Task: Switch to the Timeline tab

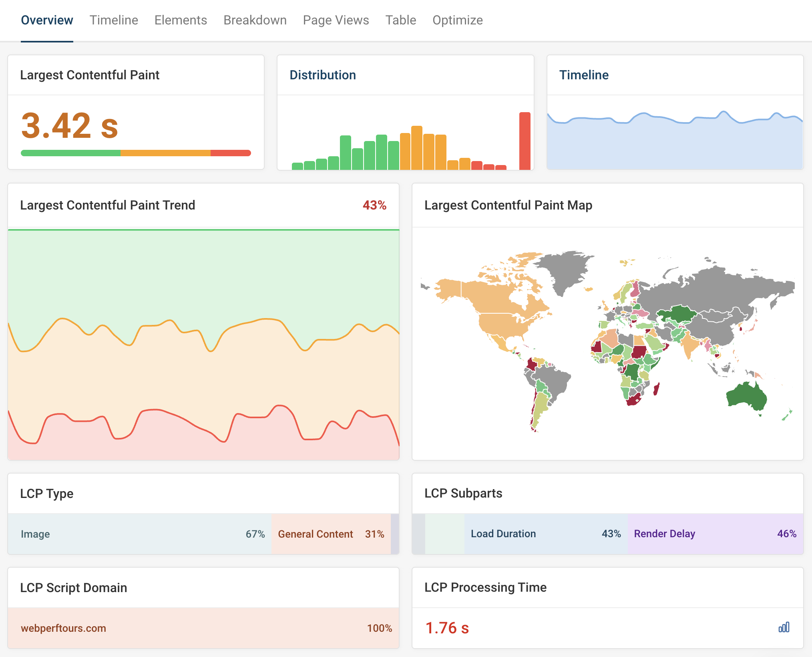Action: [x=114, y=20]
